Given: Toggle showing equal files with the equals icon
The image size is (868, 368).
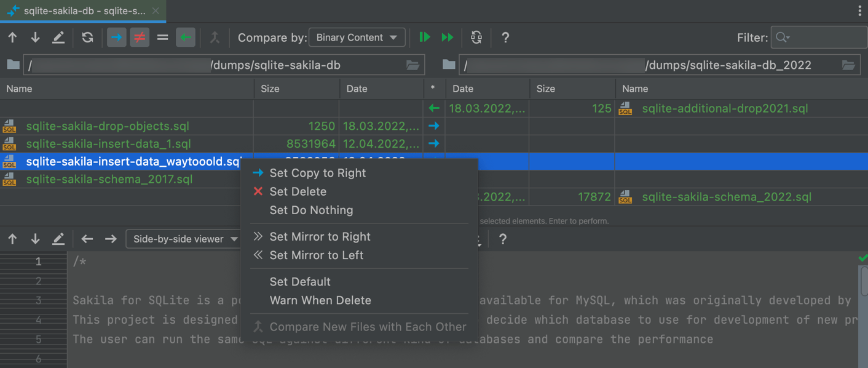Looking at the screenshot, I should pyautogui.click(x=162, y=37).
